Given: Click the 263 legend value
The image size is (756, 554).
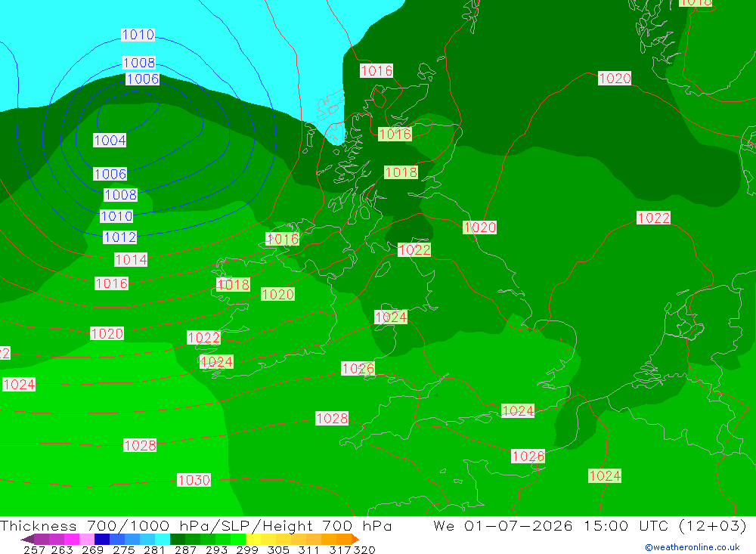Looking at the screenshot, I should point(62,549).
